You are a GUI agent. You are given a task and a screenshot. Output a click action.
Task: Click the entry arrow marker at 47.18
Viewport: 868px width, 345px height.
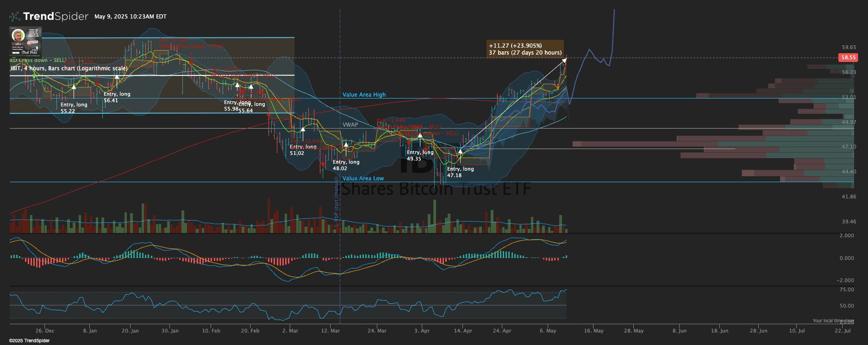click(460, 151)
